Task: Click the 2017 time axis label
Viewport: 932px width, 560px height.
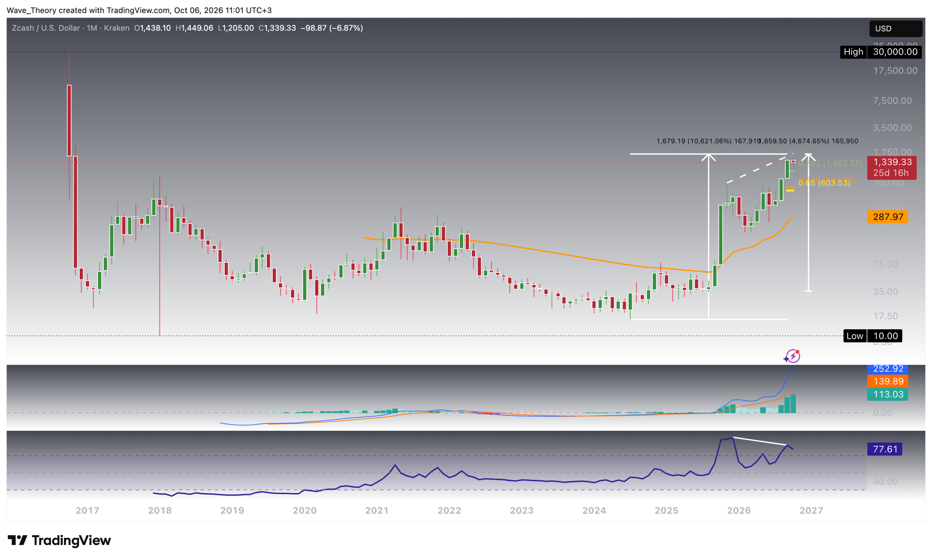Action: [x=87, y=511]
